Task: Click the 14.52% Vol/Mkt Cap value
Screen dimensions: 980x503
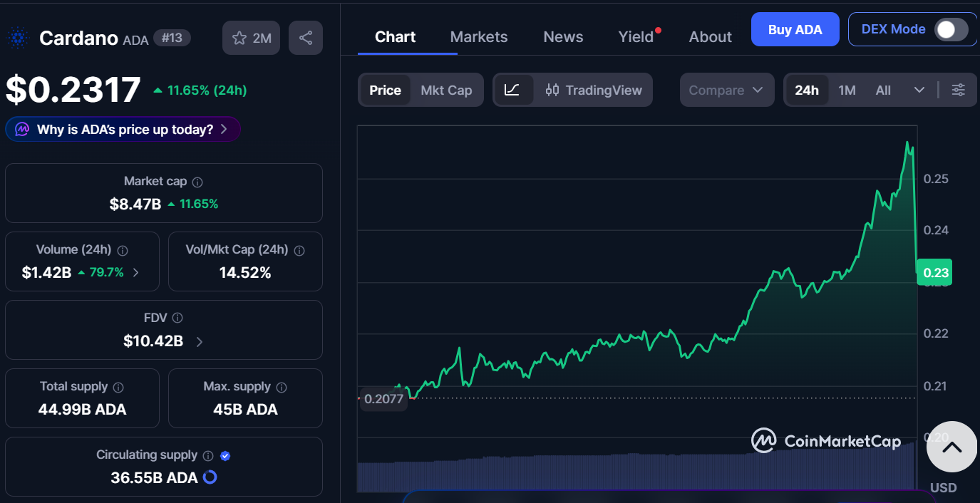Action: 245,272
